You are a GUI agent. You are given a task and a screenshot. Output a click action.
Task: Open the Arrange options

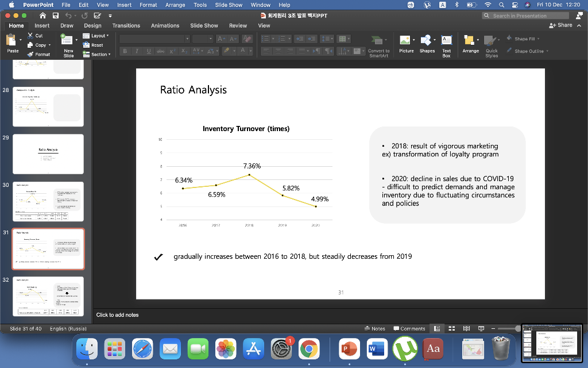[471, 44]
